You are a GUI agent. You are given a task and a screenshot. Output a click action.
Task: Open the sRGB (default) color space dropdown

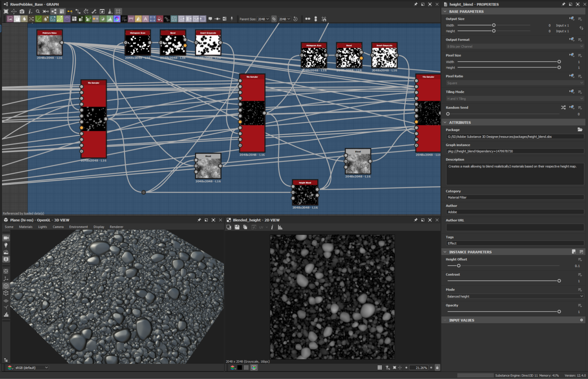(31, 368)
